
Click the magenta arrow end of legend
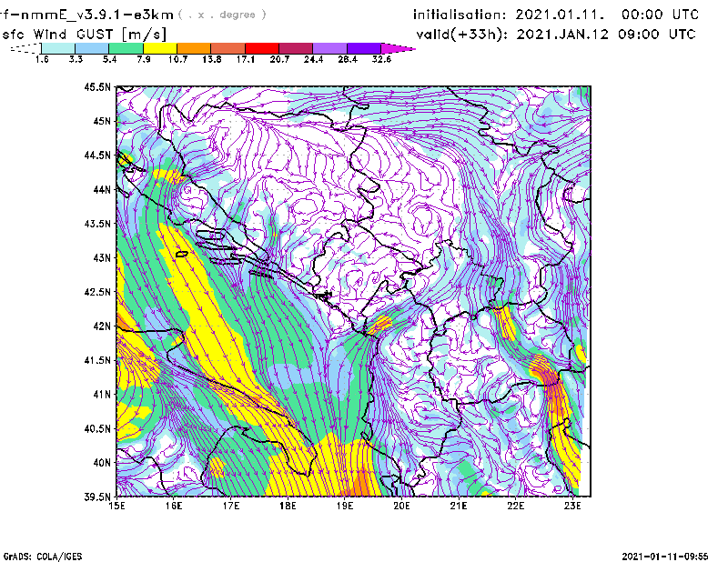(398, 48)
